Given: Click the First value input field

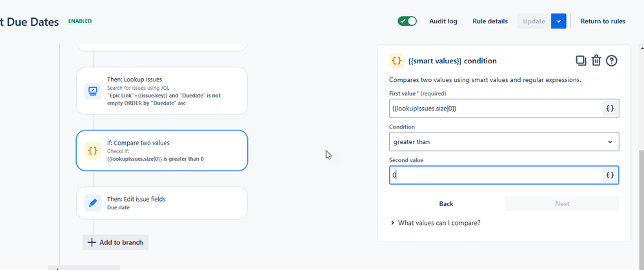Looking at the screenshot, I should [496, 109].
